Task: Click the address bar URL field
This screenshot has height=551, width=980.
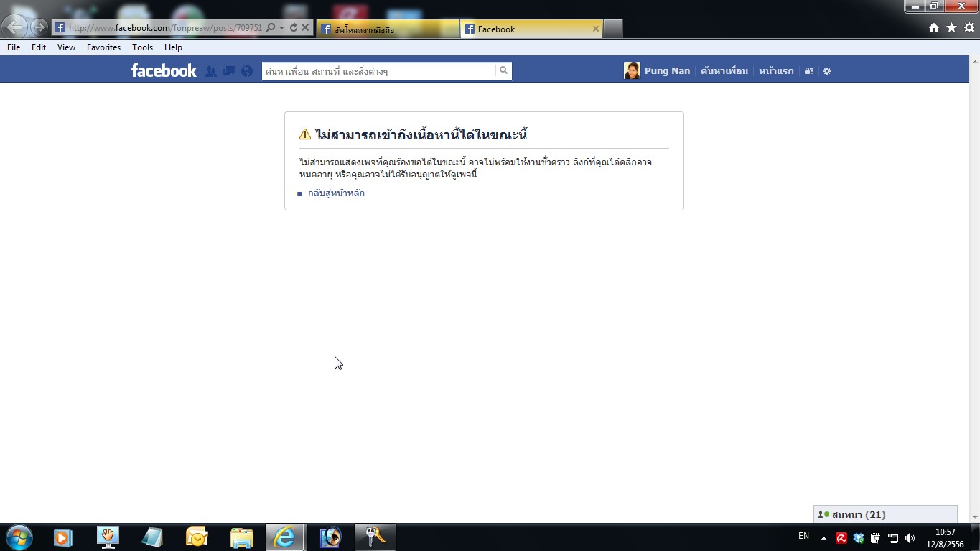Action: (x=165, y=28)
